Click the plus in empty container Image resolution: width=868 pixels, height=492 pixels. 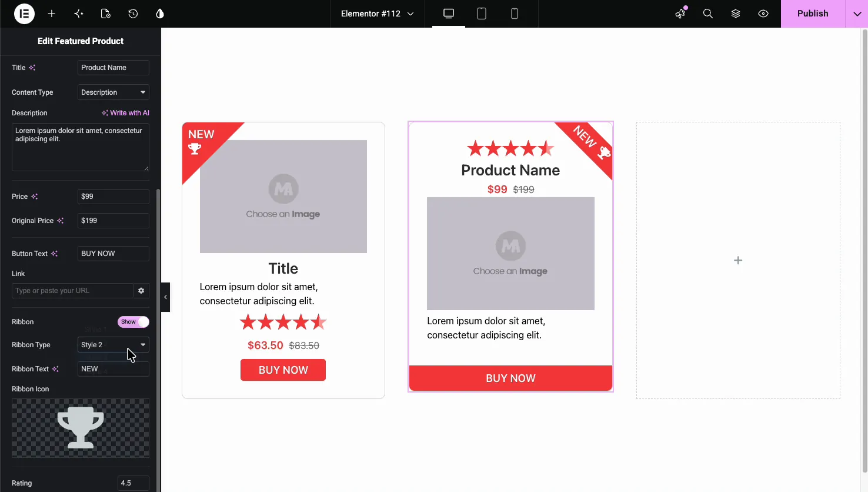pos(738,260)
